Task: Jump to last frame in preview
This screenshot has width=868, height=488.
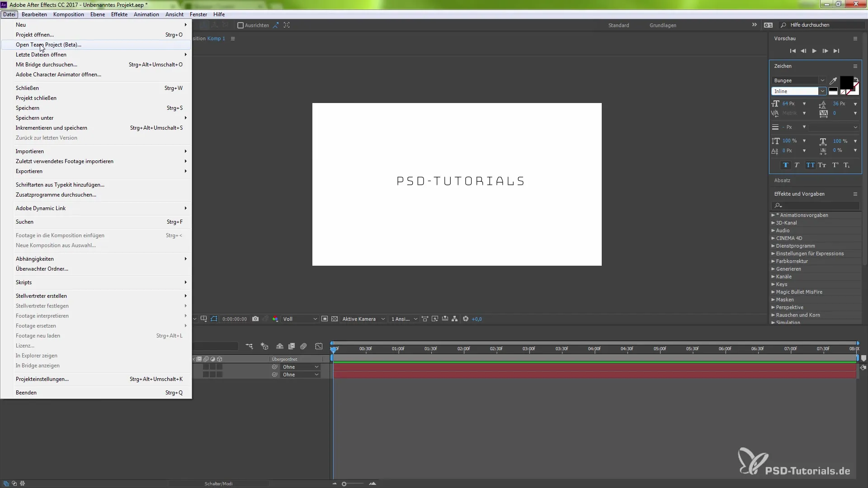Action: (x=836, y=51)
